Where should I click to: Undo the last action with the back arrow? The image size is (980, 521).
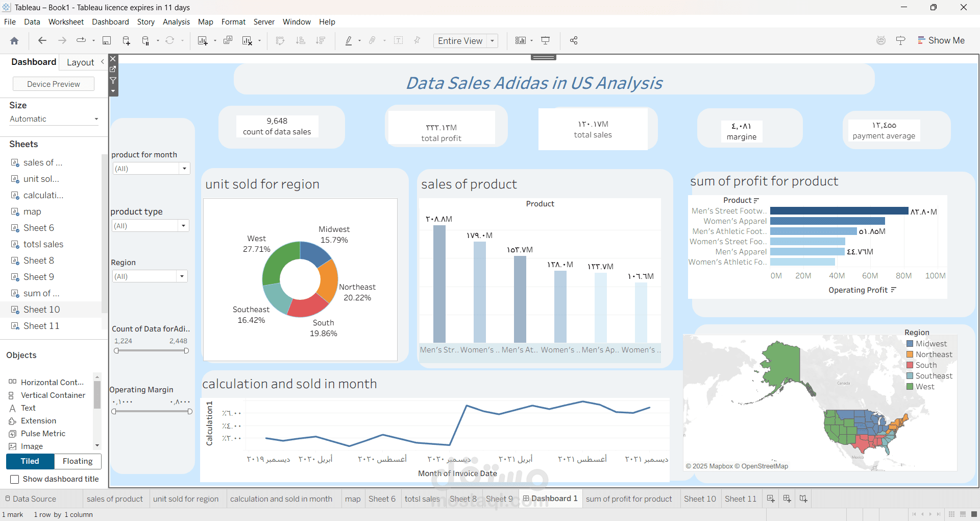coord(42,40)
